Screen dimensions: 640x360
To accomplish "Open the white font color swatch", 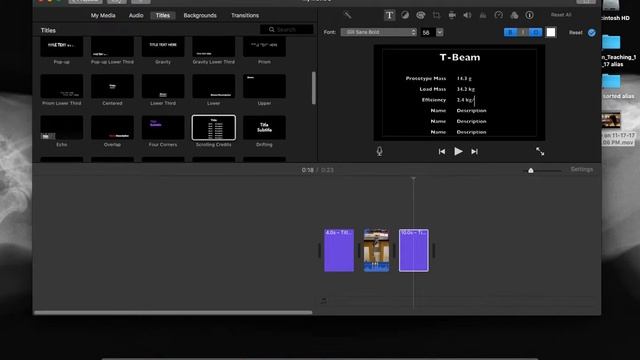I will click(551, 32).
